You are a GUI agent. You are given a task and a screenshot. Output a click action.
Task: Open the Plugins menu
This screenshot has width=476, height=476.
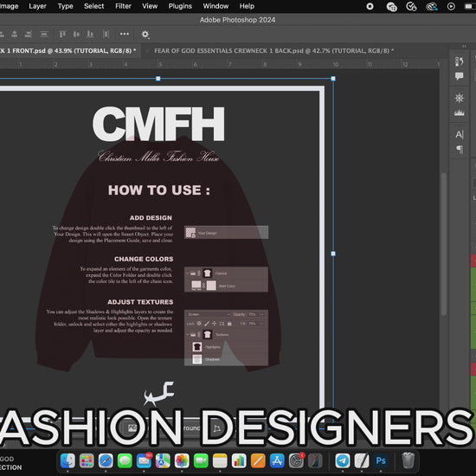(180, 6)
